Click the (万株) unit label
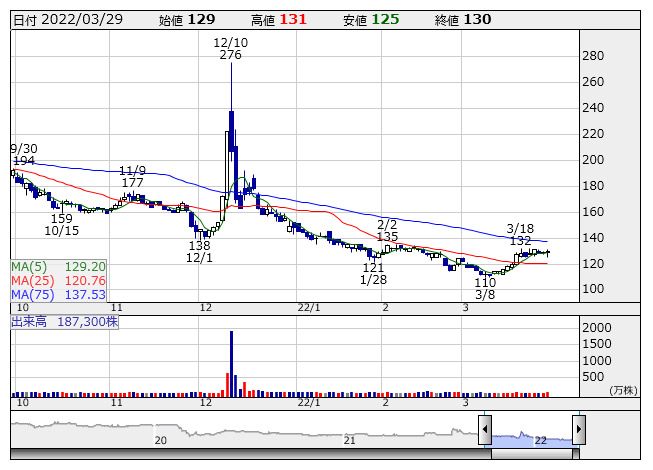This screenshot has height=470, width=653. point(623,390)
